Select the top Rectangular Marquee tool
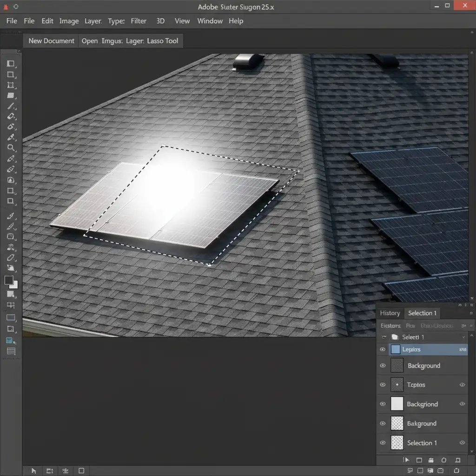Image resolution: width=476 pixels, height=476 pixels. (11, 64)
